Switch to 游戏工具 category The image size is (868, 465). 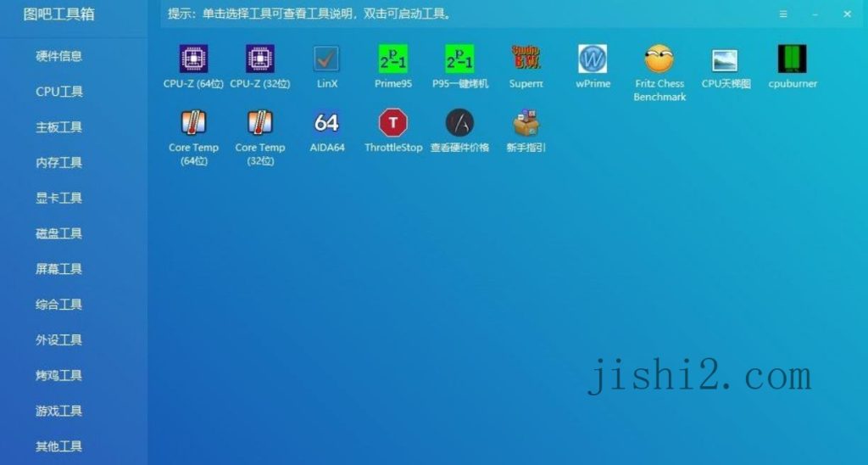click(x=59, y=411)
